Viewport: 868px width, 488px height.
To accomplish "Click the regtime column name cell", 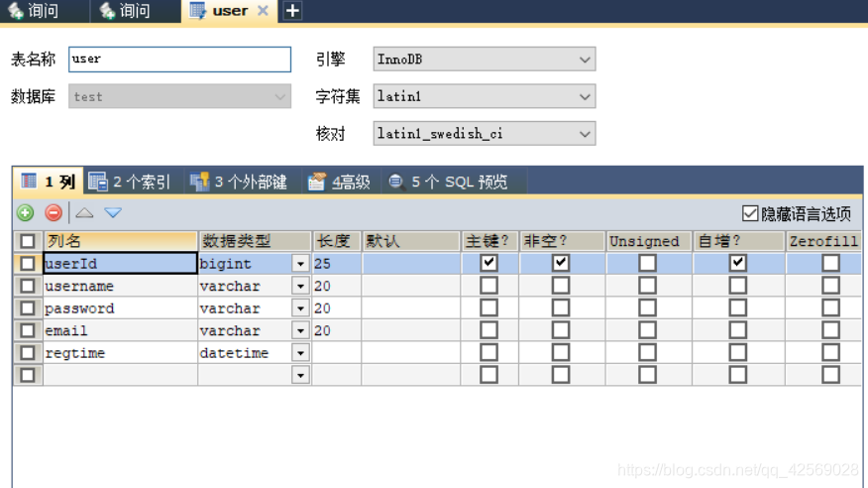I will [x=120, y=353].
